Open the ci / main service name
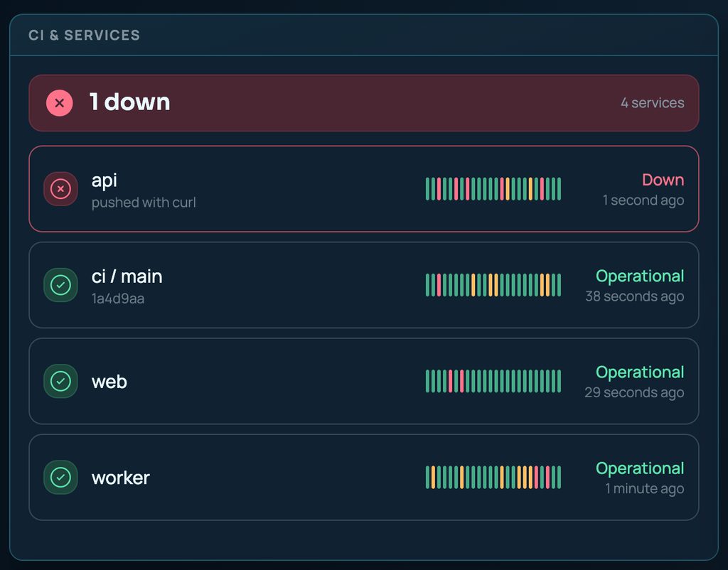The image size is (728, 570). [x=127, y=276]
